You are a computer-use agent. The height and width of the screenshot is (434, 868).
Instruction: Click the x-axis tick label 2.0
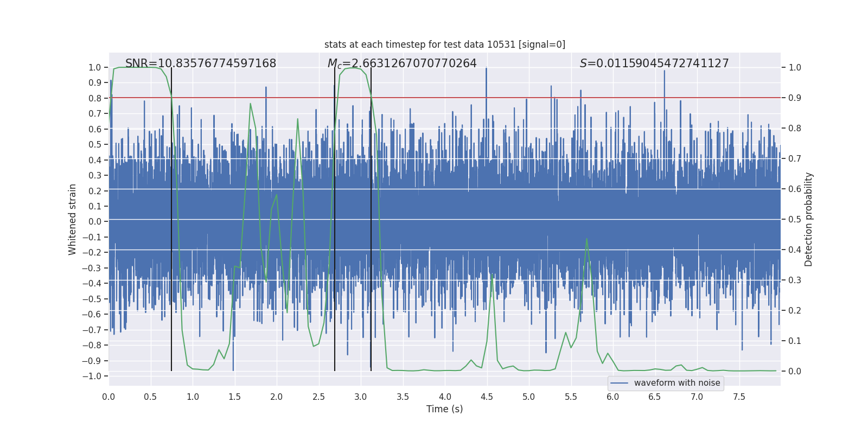coord(277,397)
